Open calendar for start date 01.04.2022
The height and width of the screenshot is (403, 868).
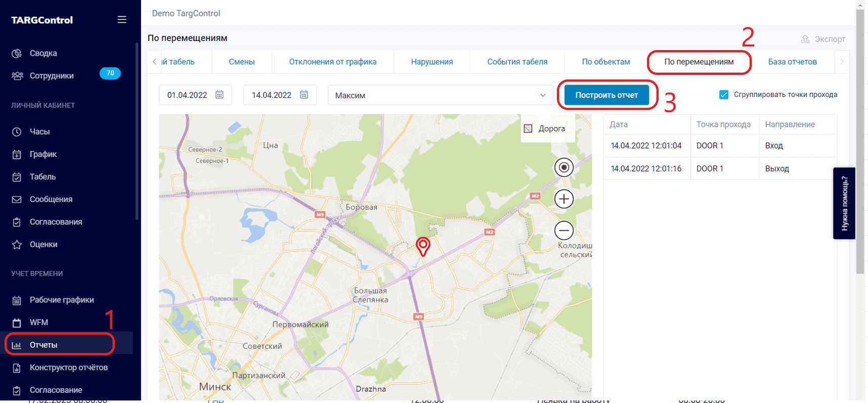[x=220, y=95]
